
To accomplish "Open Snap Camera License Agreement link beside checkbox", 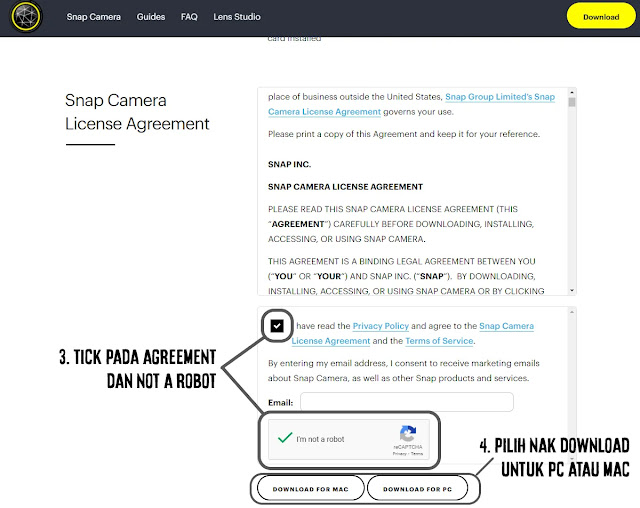I will (412, 333).
